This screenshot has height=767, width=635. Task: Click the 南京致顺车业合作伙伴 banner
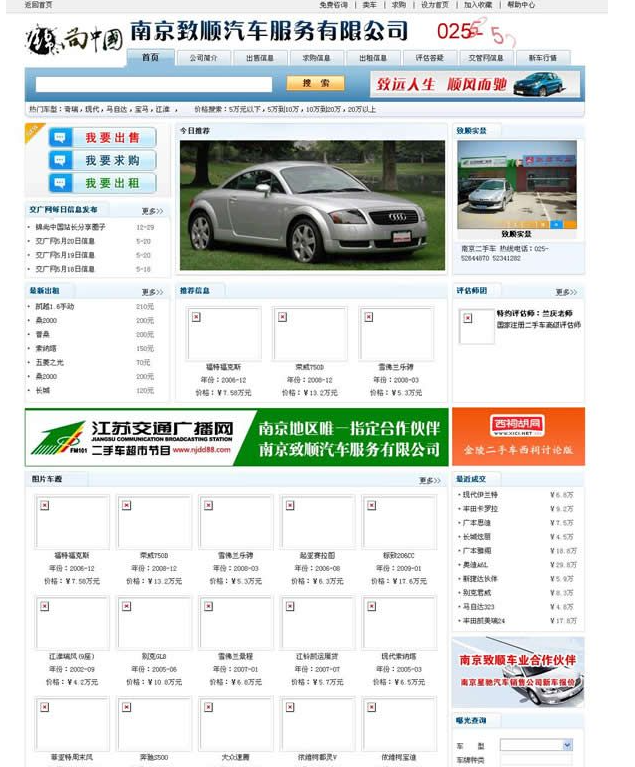click(518, 672)
